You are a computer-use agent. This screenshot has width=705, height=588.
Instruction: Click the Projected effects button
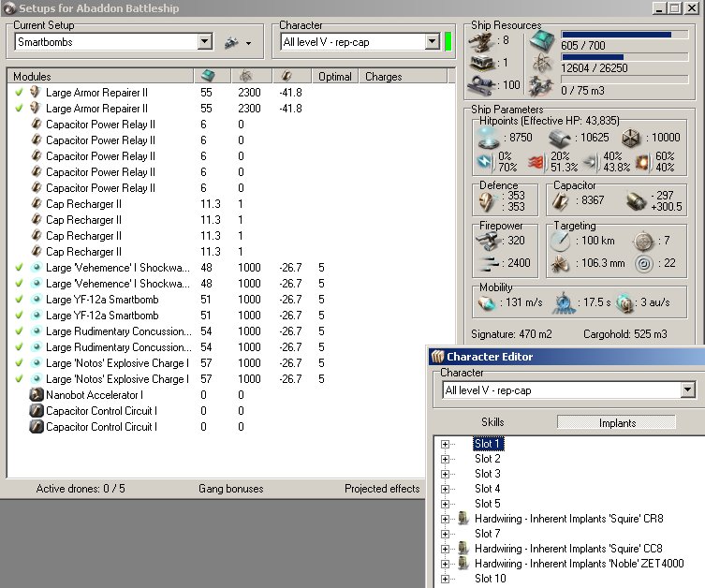382,488
